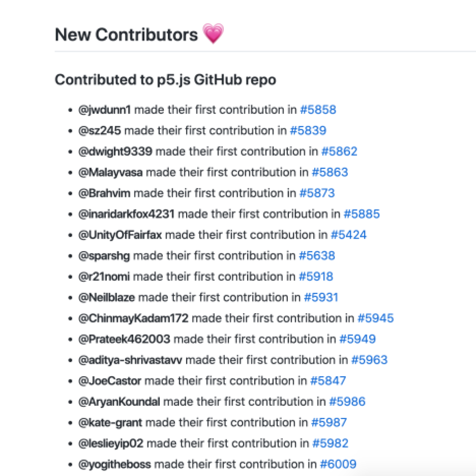
Task: Open the #5863 pull request
Action: (x=330, y=172)
